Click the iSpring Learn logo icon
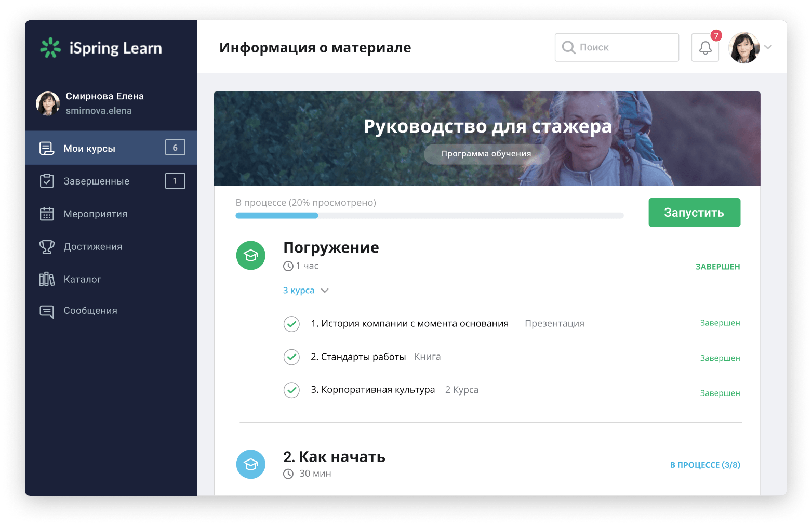This screenshot has height=526, width=812. tap(50, 48)
